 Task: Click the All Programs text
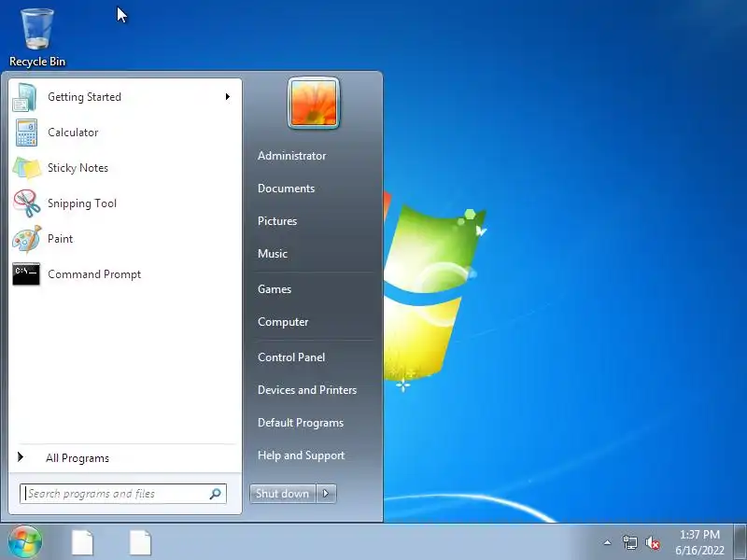click(x=78, y=458)
